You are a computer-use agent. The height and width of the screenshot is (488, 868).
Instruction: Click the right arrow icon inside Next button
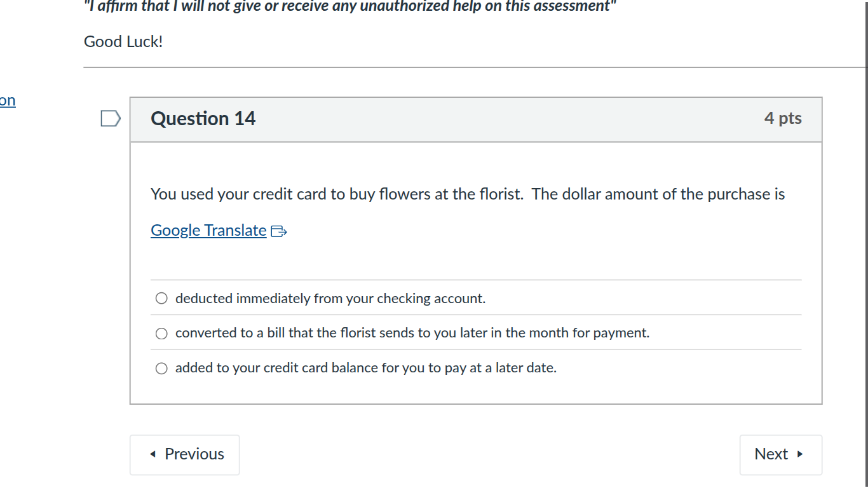tap(799, 454)
